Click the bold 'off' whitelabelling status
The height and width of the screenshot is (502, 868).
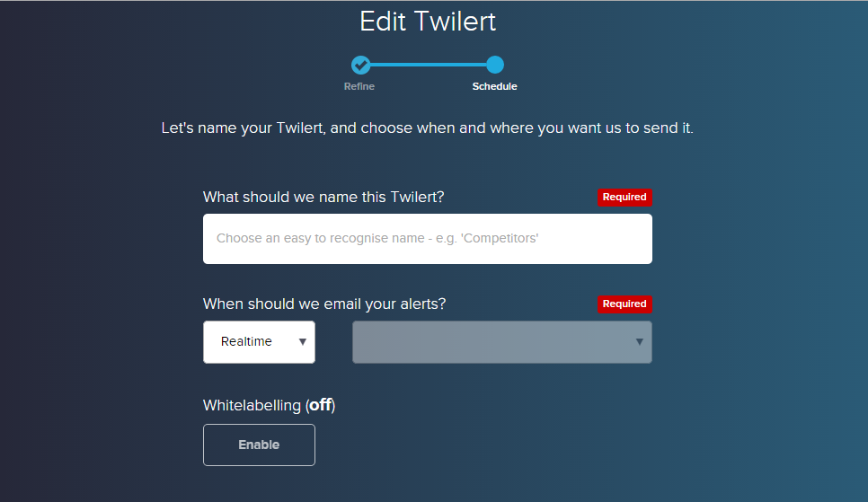321,405
